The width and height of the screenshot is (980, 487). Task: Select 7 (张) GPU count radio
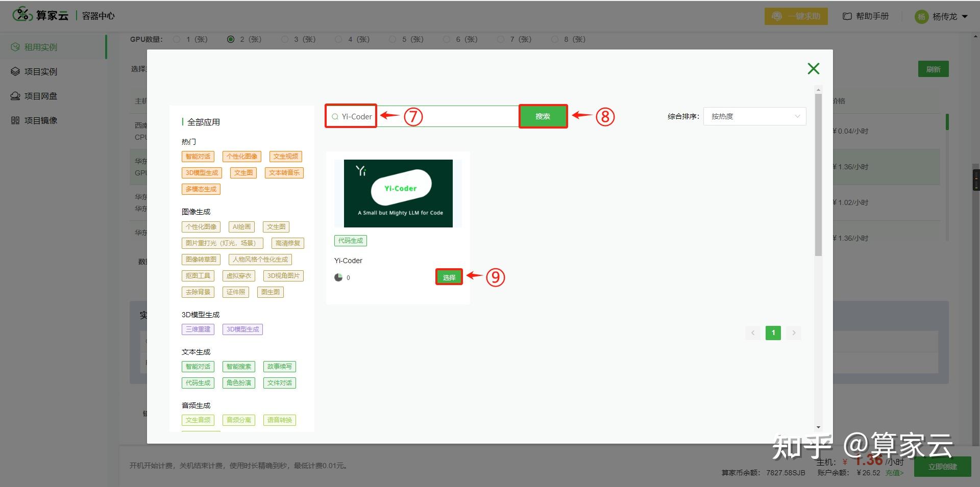tap(501, 39)
